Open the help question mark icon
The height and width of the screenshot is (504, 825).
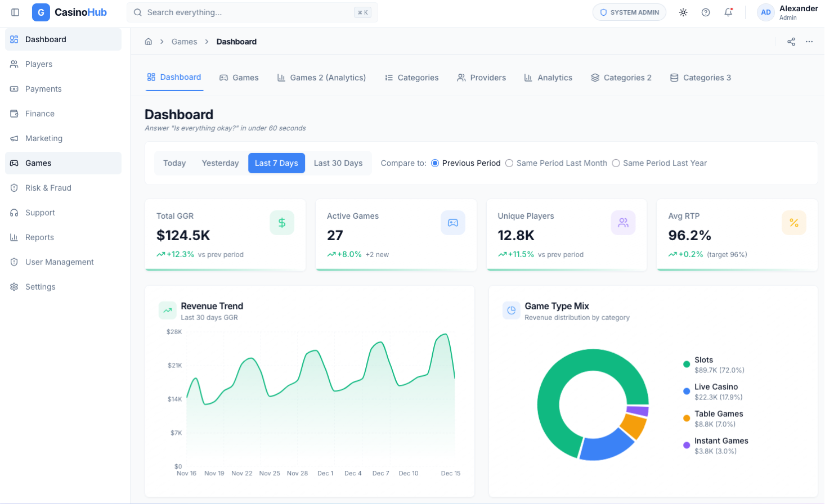pos(706,12)
